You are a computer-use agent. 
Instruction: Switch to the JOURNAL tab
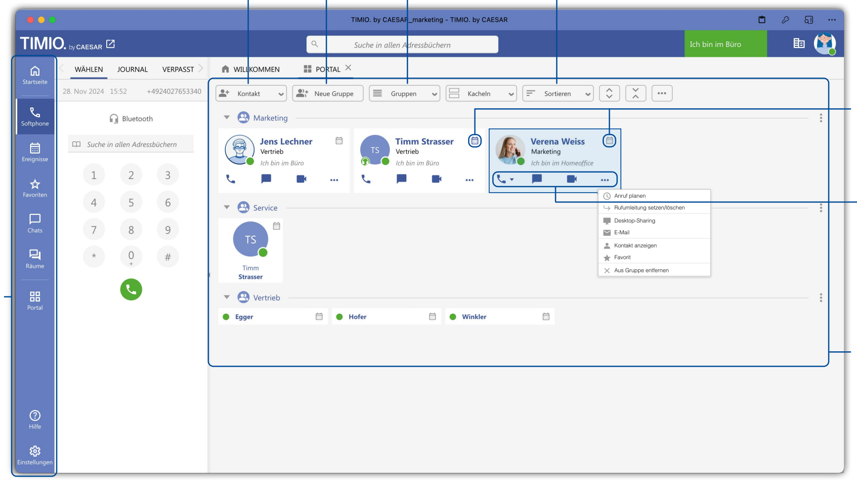point(132,69)
